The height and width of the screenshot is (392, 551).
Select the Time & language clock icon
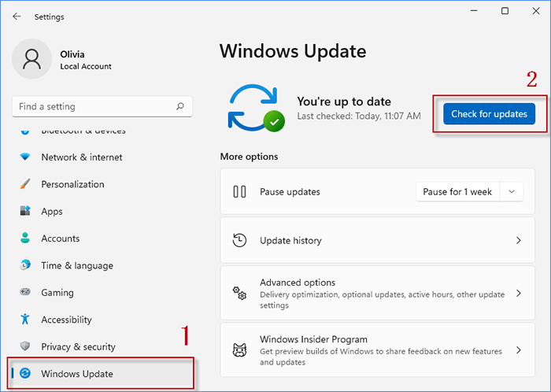click(25, 264)
